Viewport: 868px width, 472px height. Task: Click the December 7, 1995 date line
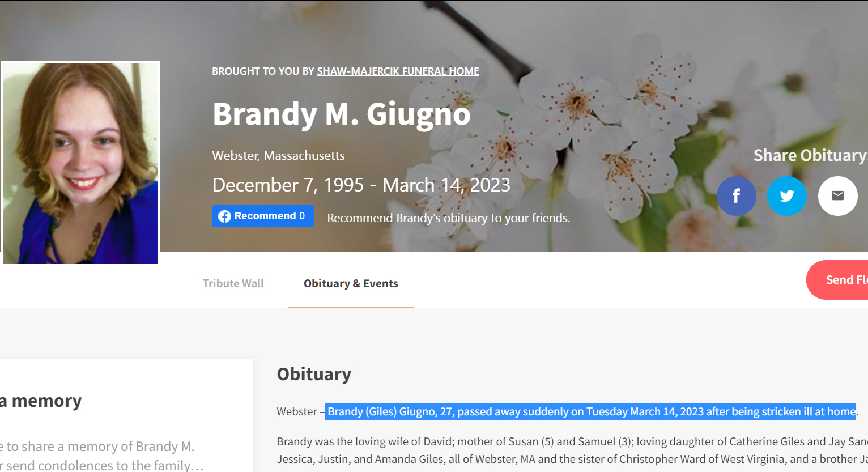pyautogui.click(x=361, y=185)
